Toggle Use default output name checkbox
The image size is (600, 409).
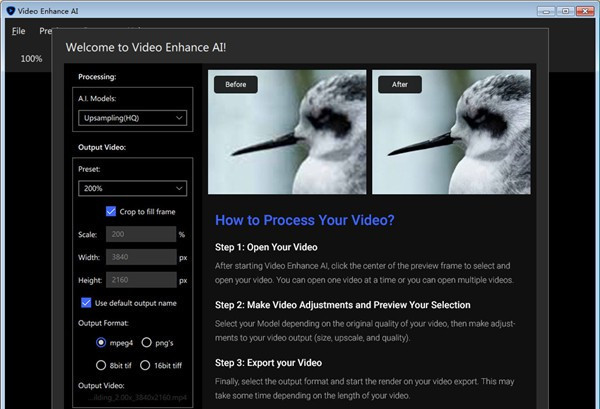86,303
